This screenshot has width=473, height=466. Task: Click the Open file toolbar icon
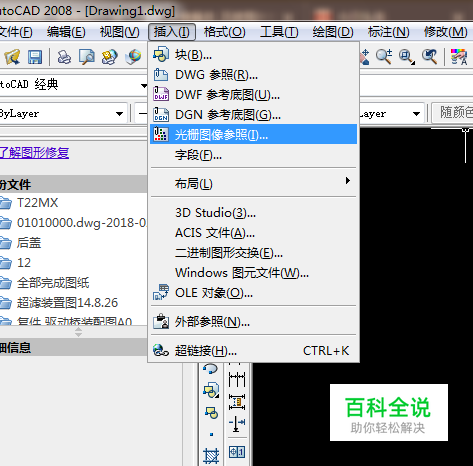coord(12,57)
